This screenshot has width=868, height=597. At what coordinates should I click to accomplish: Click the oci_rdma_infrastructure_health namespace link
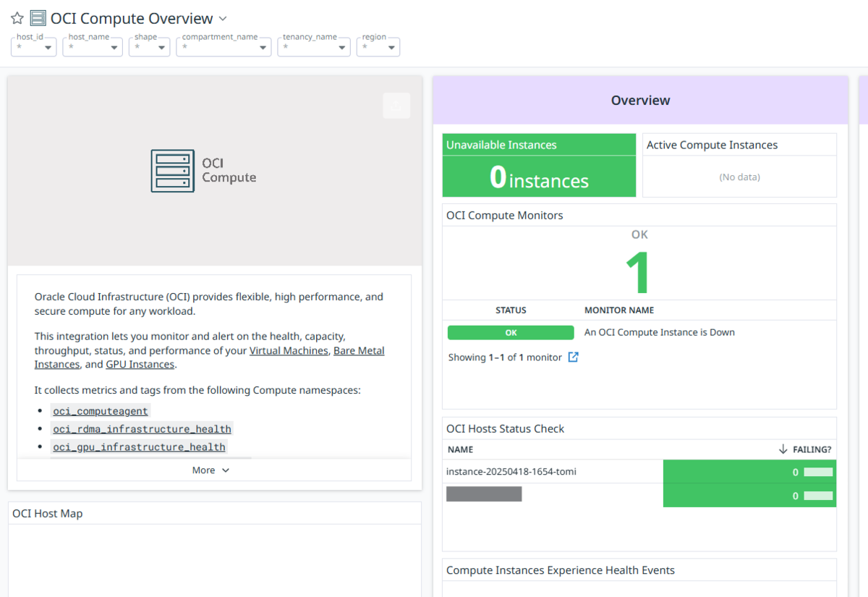pyautogui.click(x=142, y=429)
